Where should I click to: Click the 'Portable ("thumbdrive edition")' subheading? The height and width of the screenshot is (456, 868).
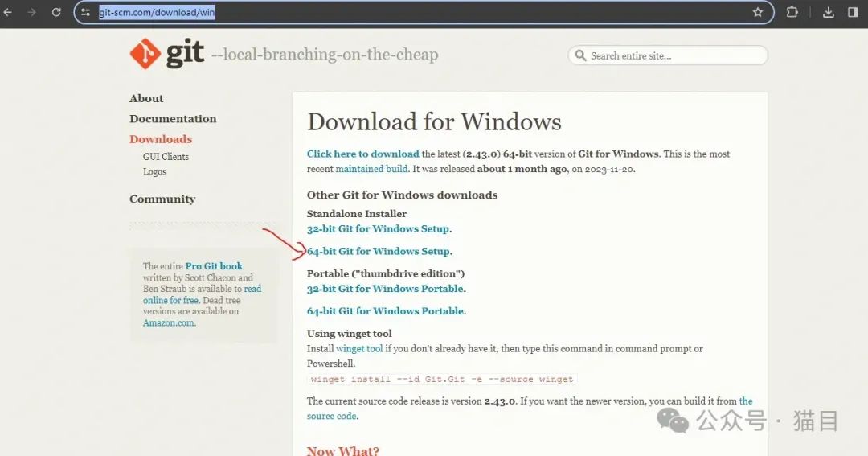pyautogui.click(x=386, y=273)
